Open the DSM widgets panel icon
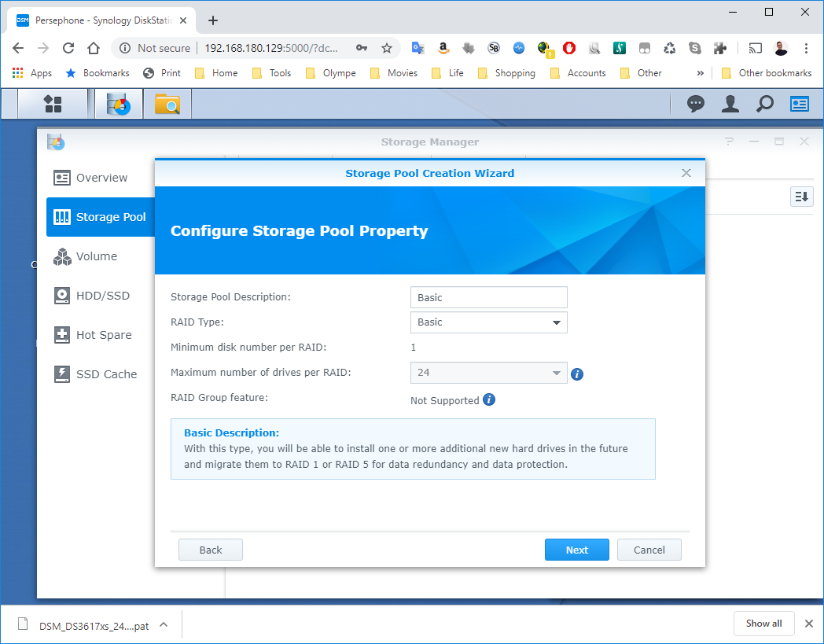The width and height of the screenshot is (824, 644). pos(800,104)
